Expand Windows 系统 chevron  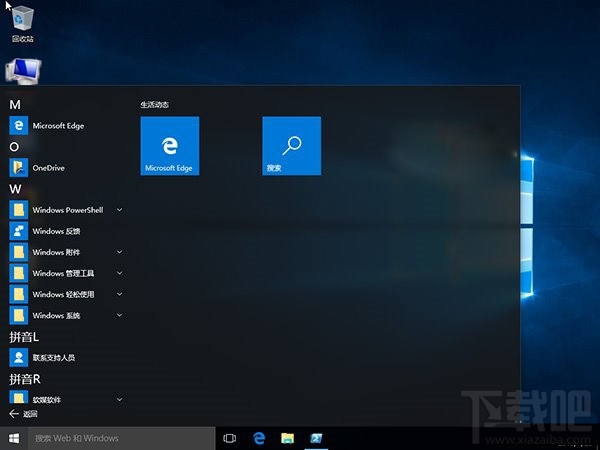(119, 315)
